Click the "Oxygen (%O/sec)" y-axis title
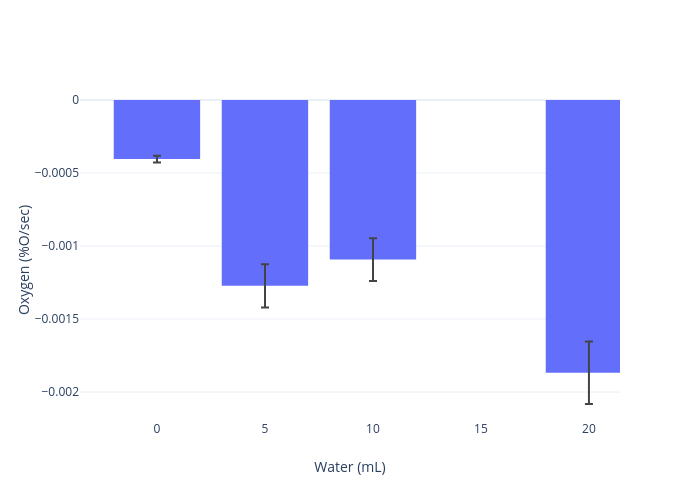This screenshot has height=500, width=700. (x=25, y=259)
